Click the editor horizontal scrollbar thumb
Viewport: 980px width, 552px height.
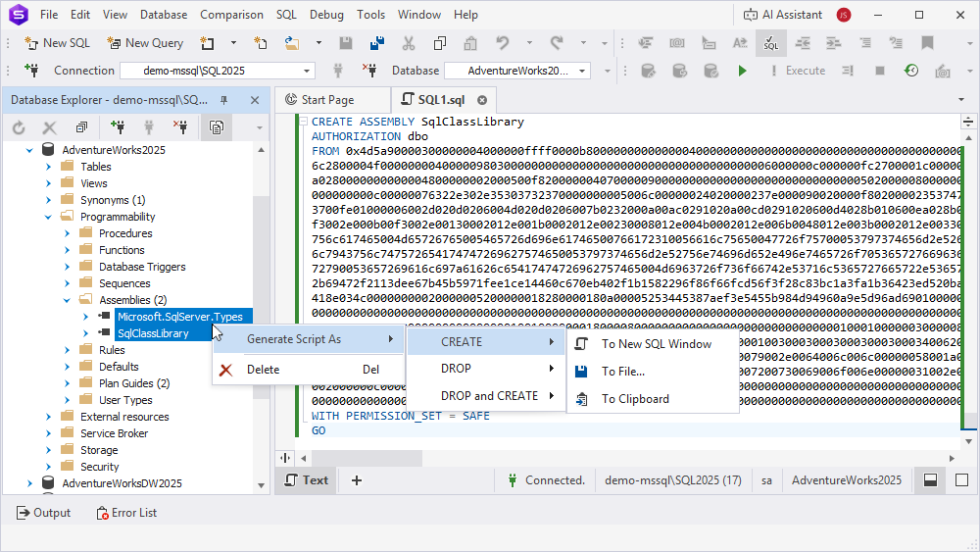click(366, 458)
